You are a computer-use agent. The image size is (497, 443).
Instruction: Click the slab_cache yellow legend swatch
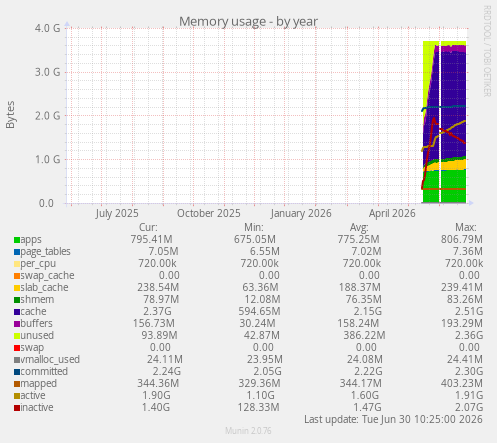coord(17,288)
